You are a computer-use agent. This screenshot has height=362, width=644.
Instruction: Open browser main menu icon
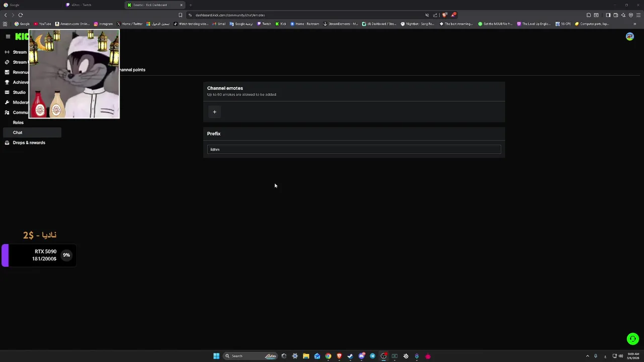638,15
